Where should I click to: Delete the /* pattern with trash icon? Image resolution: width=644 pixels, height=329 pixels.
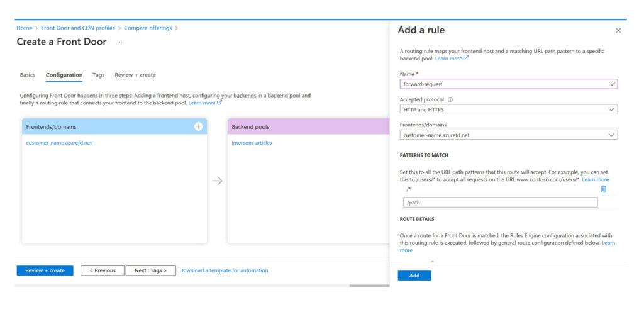(x=603, y=189)
